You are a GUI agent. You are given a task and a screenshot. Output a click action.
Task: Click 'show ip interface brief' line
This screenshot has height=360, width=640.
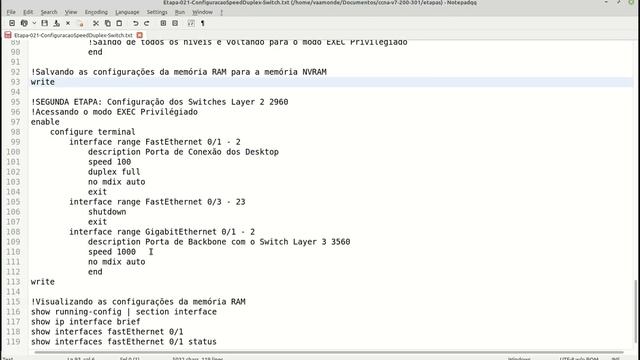(x=85, y=322)
